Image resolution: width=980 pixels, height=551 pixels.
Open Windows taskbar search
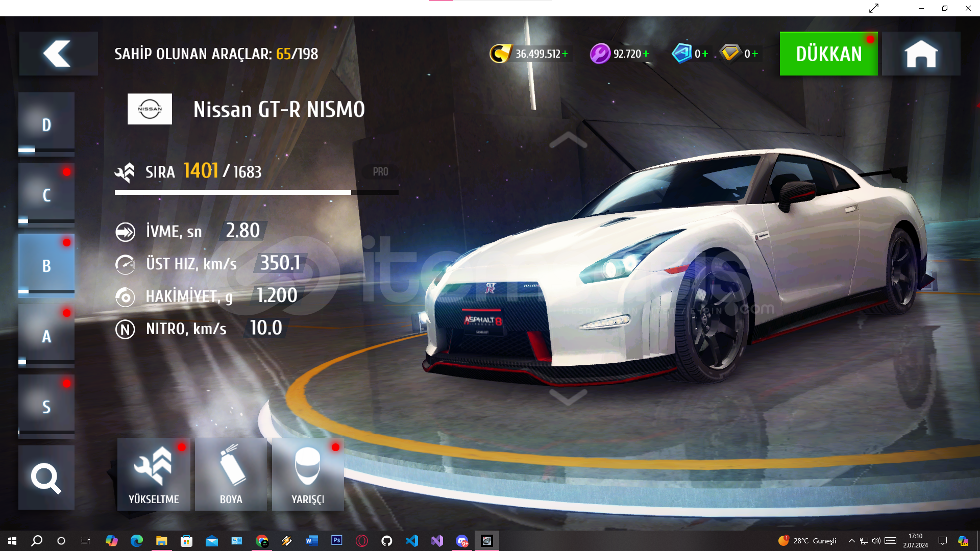pyautogui.click(x=37, y=541)
